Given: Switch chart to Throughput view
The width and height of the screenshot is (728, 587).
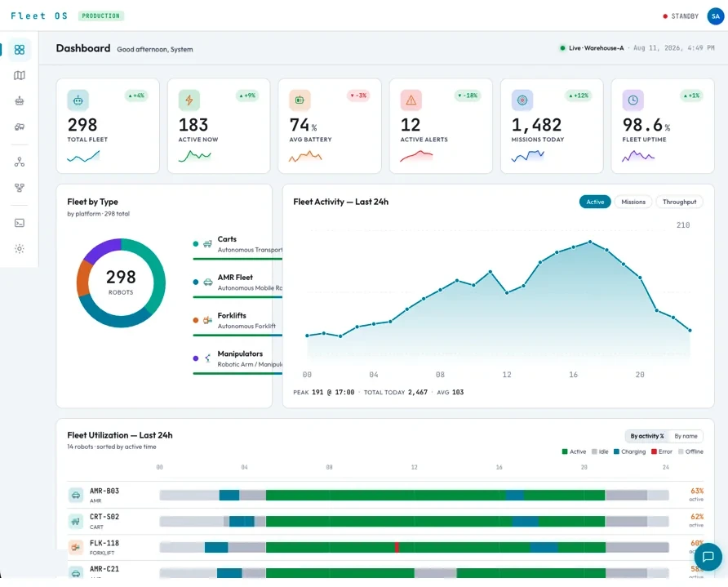Looking at the screenshot, I should pos(679,202).
